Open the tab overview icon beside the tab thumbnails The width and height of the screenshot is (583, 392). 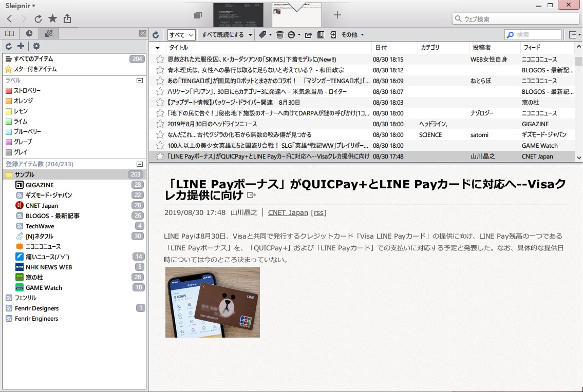(x=198, y=15)
